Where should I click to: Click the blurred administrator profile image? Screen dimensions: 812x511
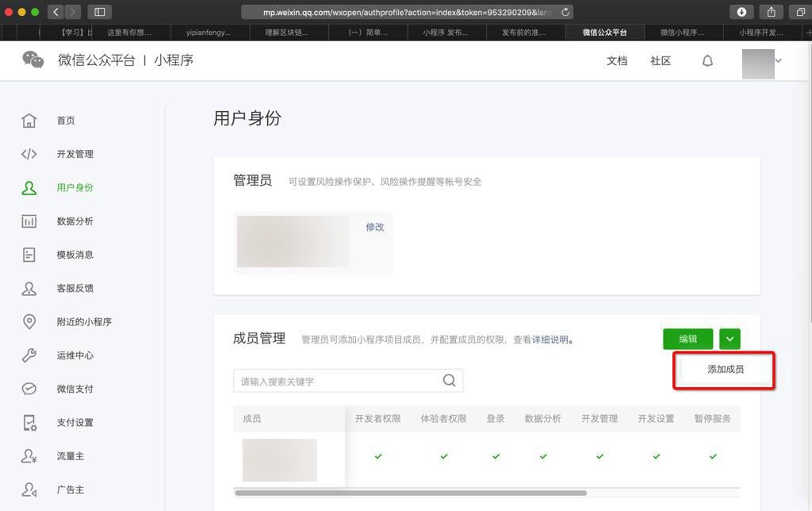[x=293, y=241]
